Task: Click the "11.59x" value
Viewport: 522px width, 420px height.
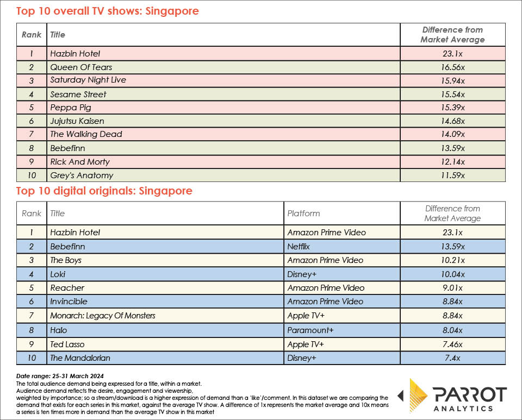Action: coord(453,175)
